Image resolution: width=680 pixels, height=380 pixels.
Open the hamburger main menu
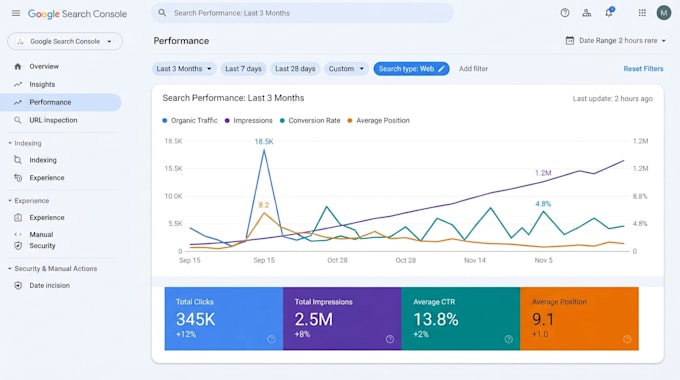(x=16, y=13)
